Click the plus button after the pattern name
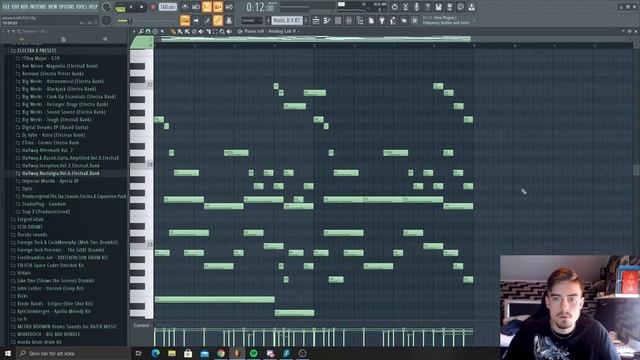This screenshot has width=640, height=360. (306, 20)
